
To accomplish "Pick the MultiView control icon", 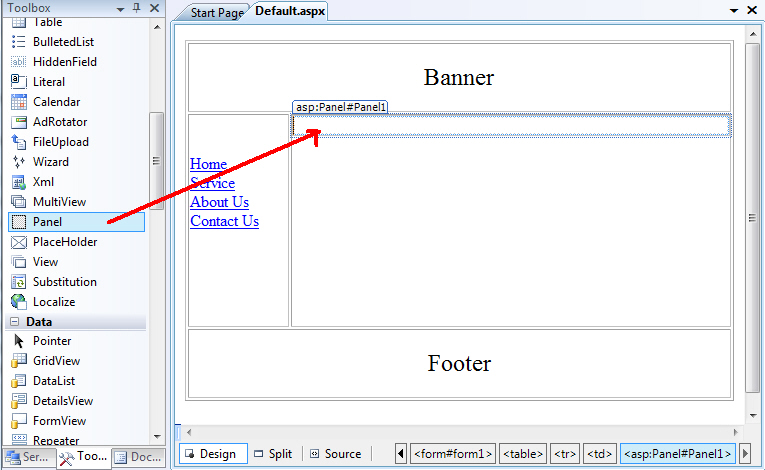I will pyautogui.click(x=19, y=202).
